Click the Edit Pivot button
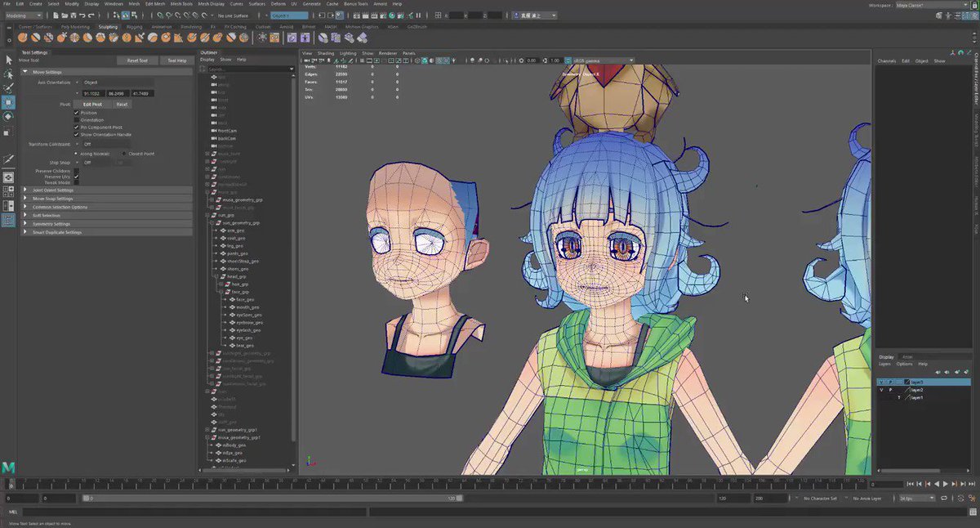Image resolution: width=980 pixels, height=528 pixels. click(92, 104)
